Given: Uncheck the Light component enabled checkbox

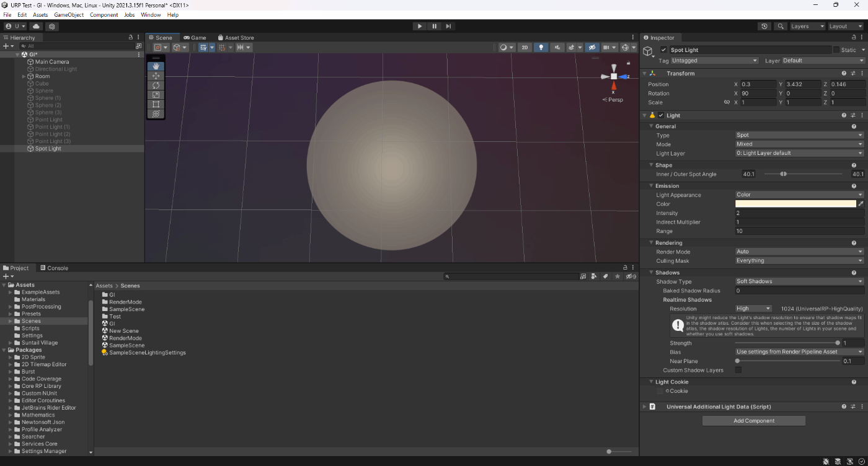Looking at the screenshot, I should pyautogui.click(x=661, y=115).
